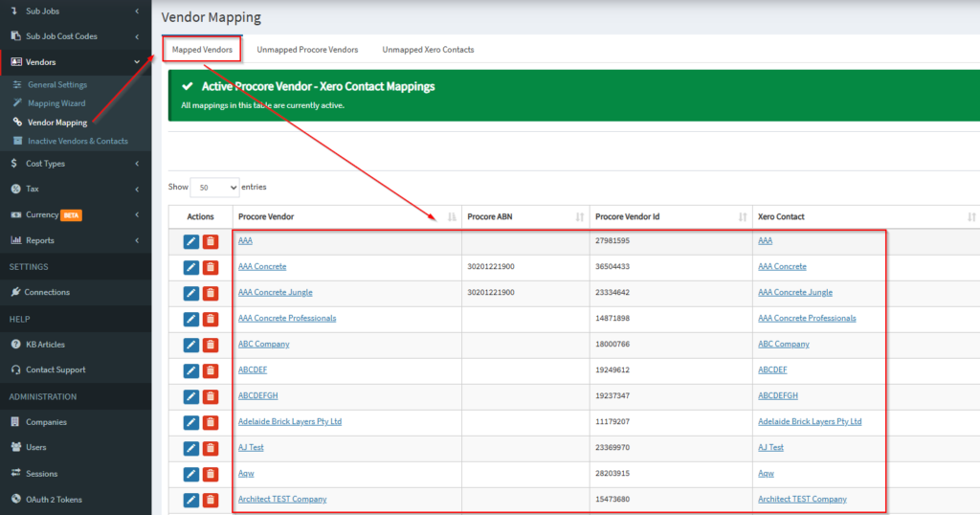The width and height of the screenshot is (980, 515).
Task: Open the Show entries dropdown
Action: coord(214,188)
